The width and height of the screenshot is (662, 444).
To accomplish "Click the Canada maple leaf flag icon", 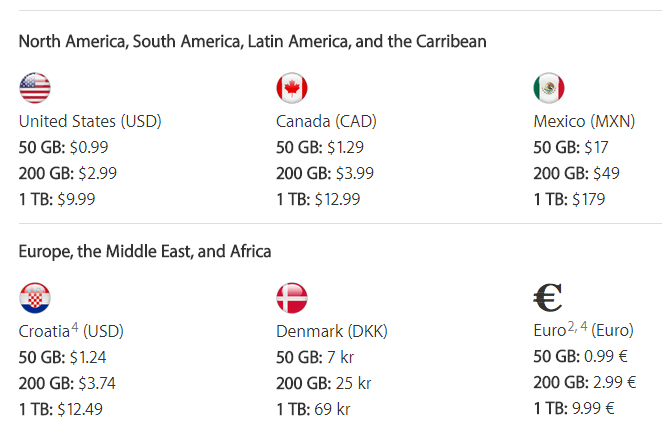I will point(292,88).
